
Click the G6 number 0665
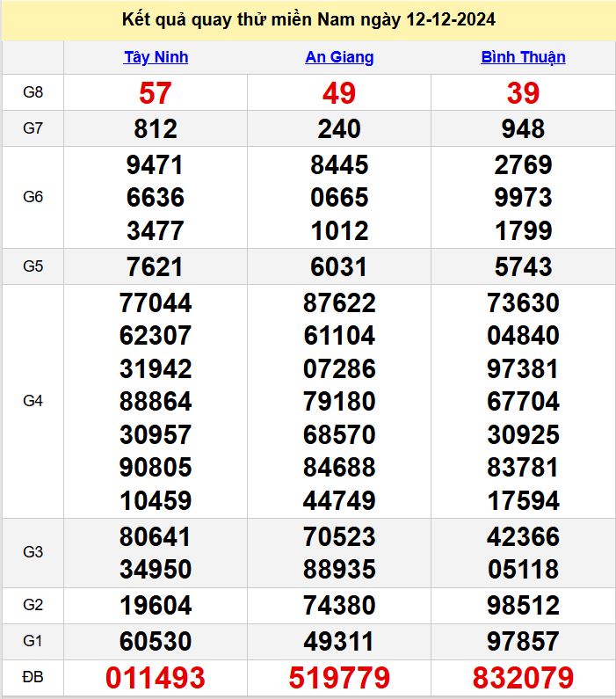click(x=339, y=198)
